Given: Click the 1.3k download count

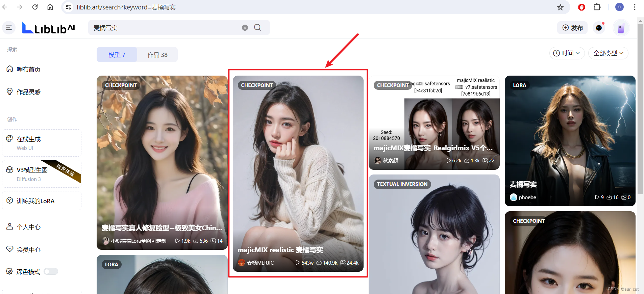Looking at the screenshot, I should point(472,160).
